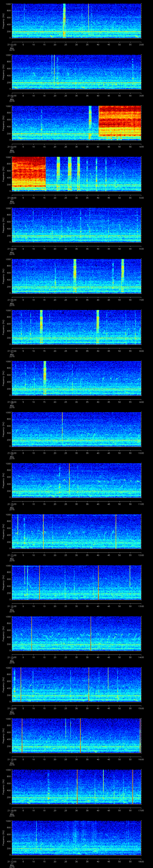
Task: Click the vertical burst near 29 seconds in 21:06:00 panel
Action: (75, 276)
